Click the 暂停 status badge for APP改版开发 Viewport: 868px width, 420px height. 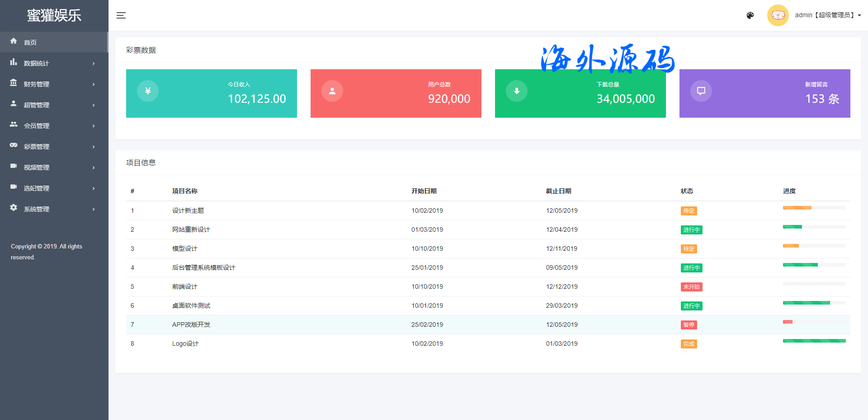[x=689, y=325]
